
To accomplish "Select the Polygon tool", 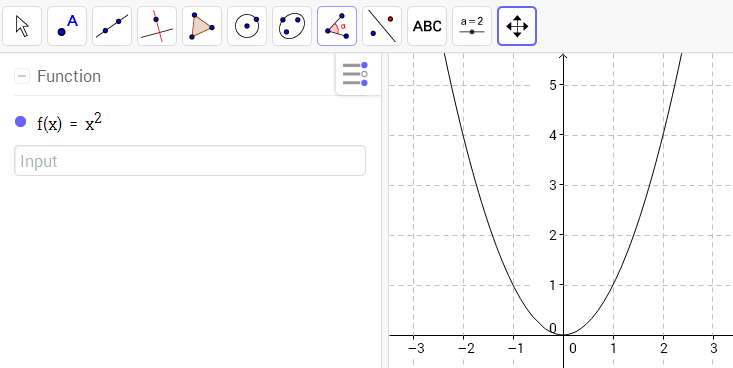I will coord(202,26).
